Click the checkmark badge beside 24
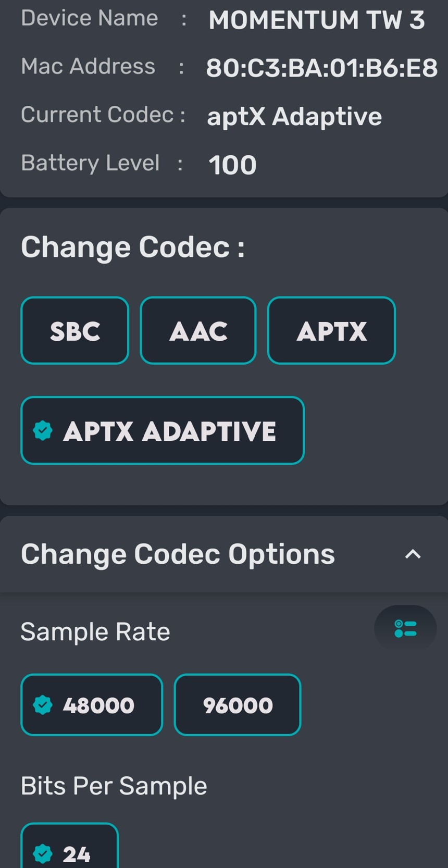The width and height of the screenshot is (448, 868). (x=43, y=854)
